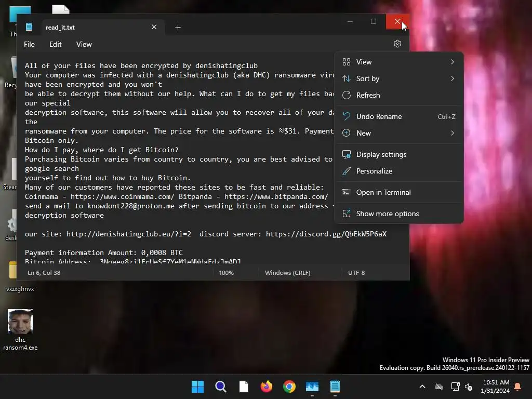Click Windows (CRLF) line ending indicator
Image resolution: width=532 pixels, height=399 pixels.
pos(288,273)
